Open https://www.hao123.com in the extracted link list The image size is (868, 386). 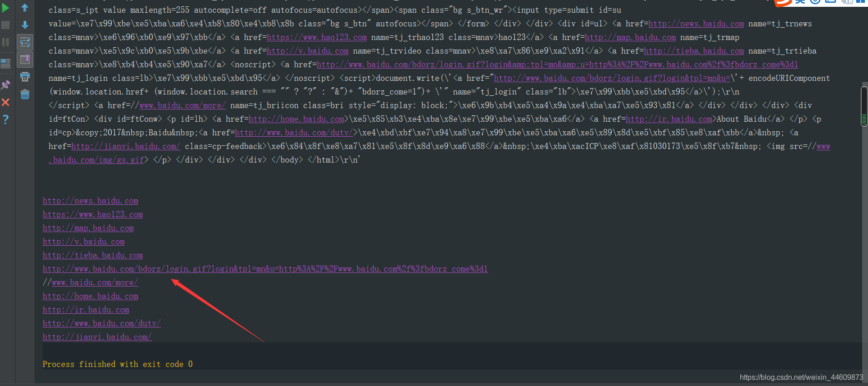click(x=93, y=214)
